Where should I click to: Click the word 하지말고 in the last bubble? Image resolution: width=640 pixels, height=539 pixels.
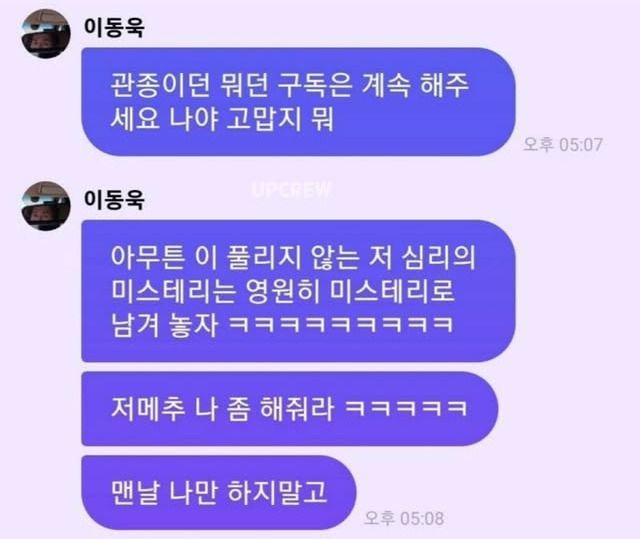[277, 492]
